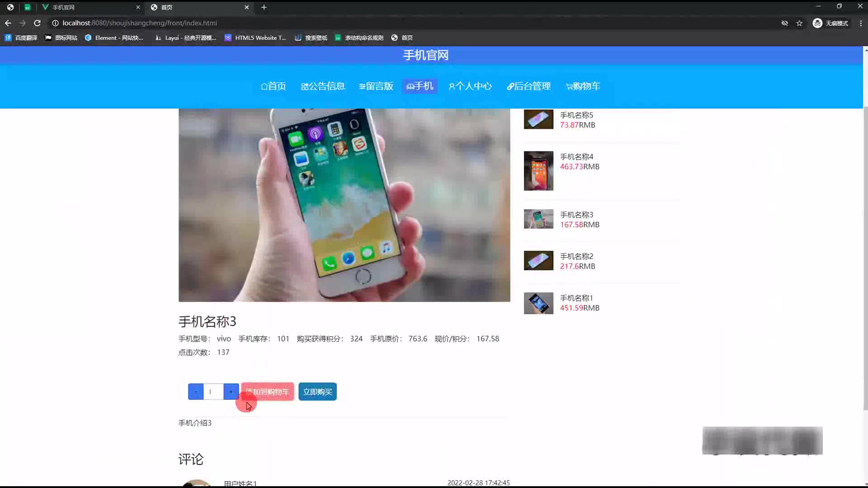This screenshot has width=868, height=488.
Task: Decrease quantity with minus button
Action: point(196,392)
